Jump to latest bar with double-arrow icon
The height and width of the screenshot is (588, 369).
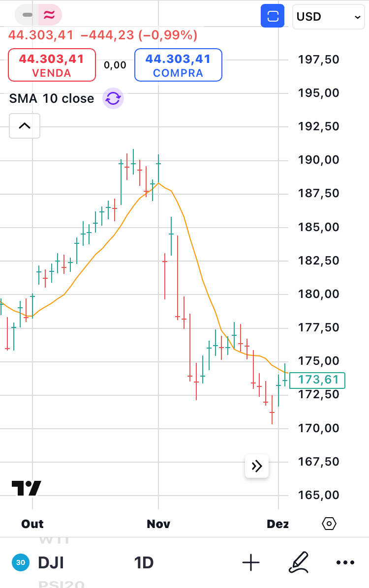click(257, 466)
